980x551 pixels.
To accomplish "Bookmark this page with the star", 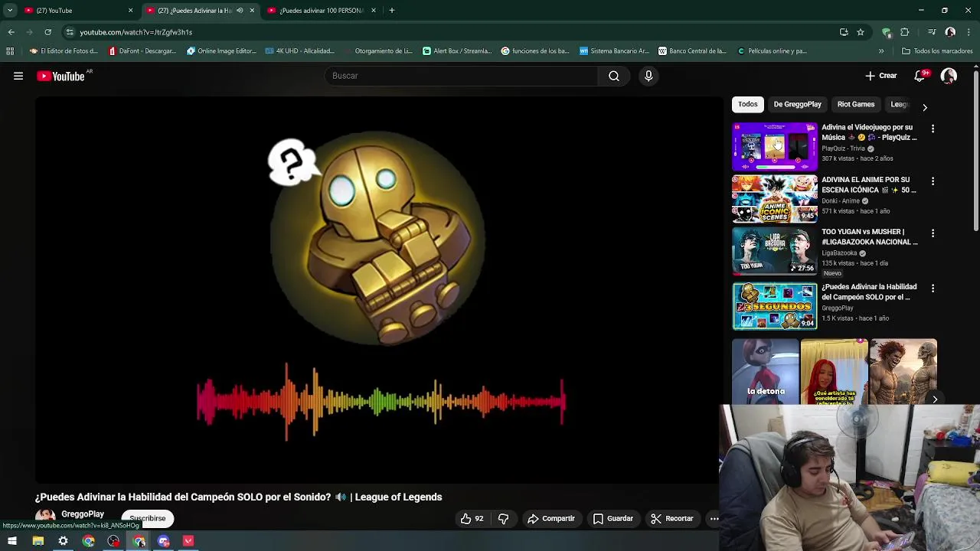I will point(861,32).
